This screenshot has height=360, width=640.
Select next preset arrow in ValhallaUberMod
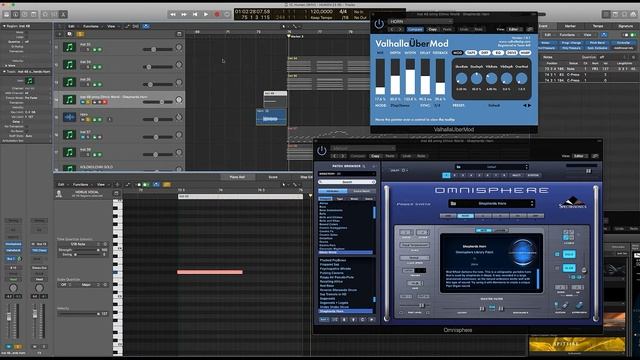coord(530,105)
